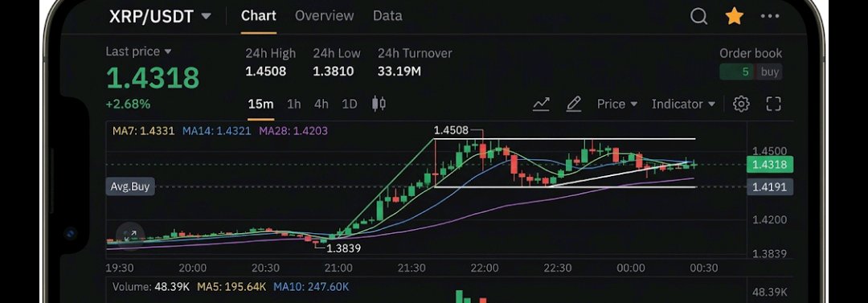Expand chart to fullscreen

click(x=773, y=104)
